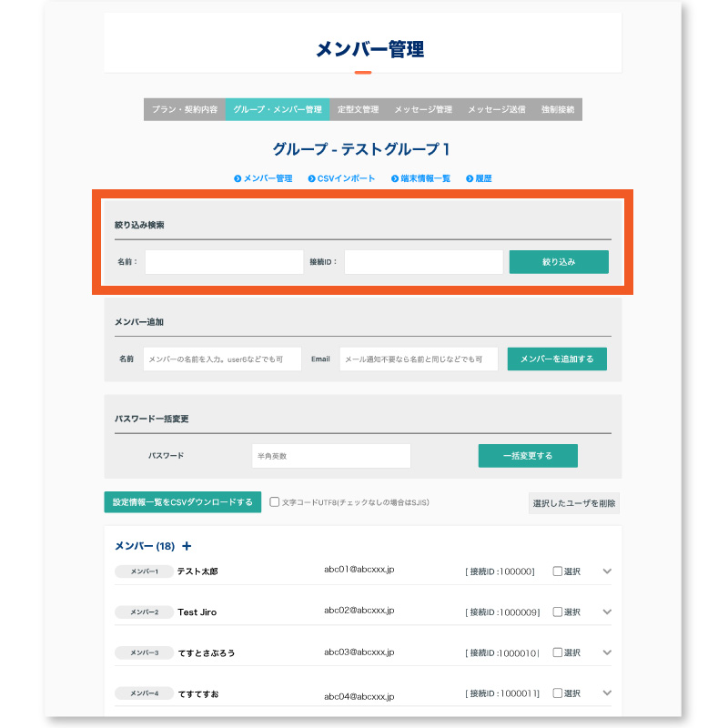Check the 選択 box for Test Jiro
The image size is (728, 728).
tap(558, 612)
